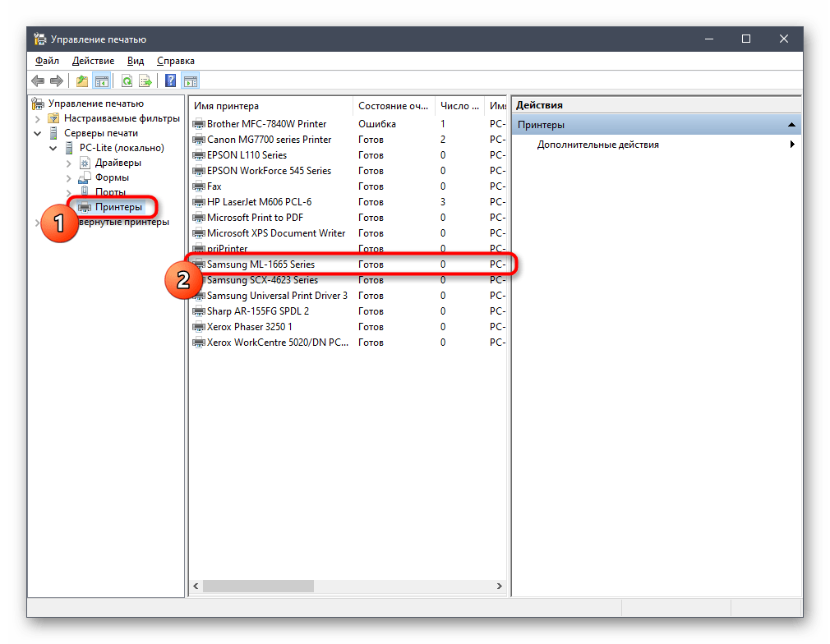Click the Forward arrow toolbar icon

click(56, 80)
